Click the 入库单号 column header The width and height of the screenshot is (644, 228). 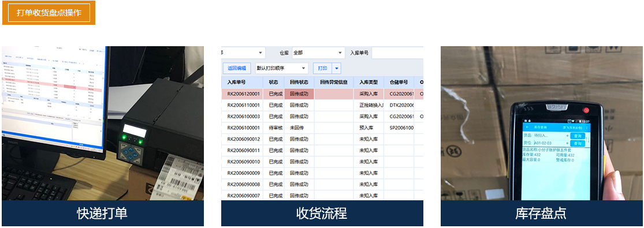point(242,83)
